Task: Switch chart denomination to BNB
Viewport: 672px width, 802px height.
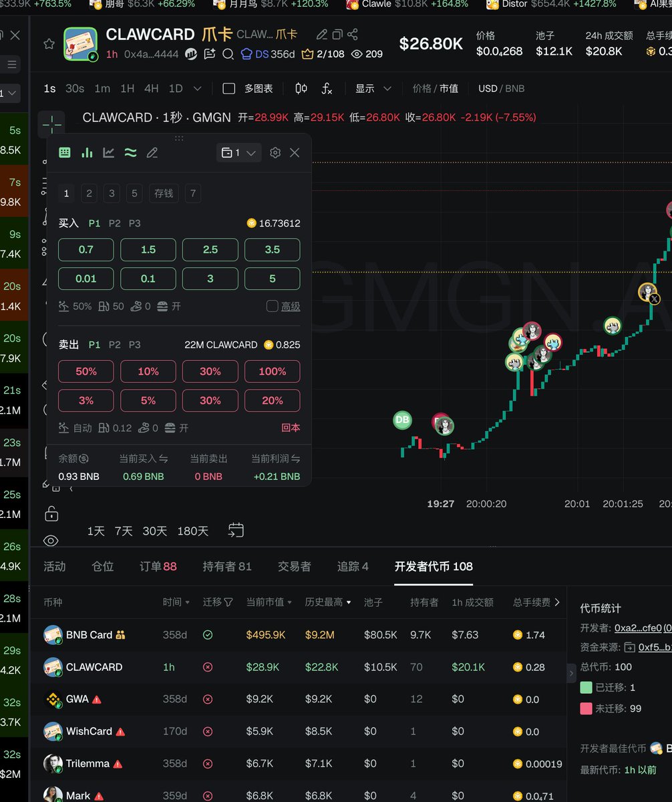Action: click(x=515, y=88)
